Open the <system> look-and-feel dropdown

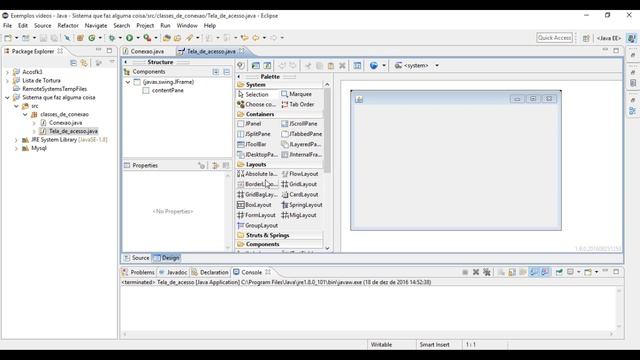point(437,65)
